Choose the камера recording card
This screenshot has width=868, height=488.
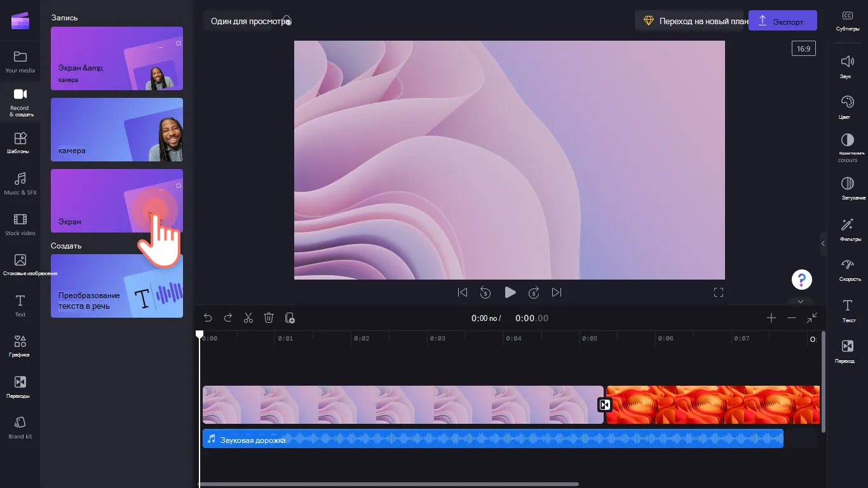(117, 130)
